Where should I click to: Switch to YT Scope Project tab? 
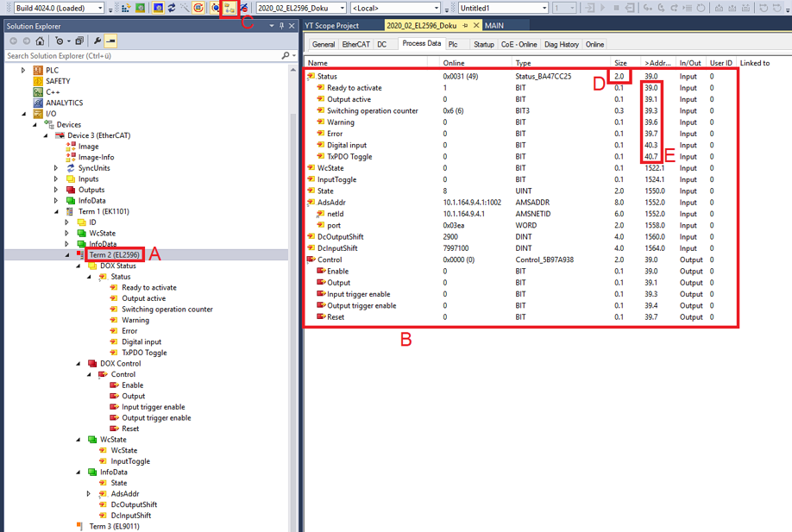pos(331,25)
